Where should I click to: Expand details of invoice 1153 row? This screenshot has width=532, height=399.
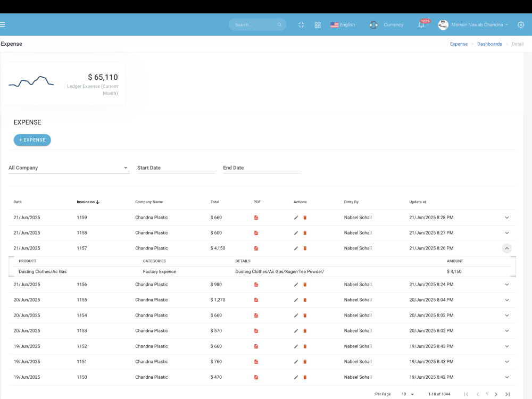pyautogui.click(x=507, y=331)
